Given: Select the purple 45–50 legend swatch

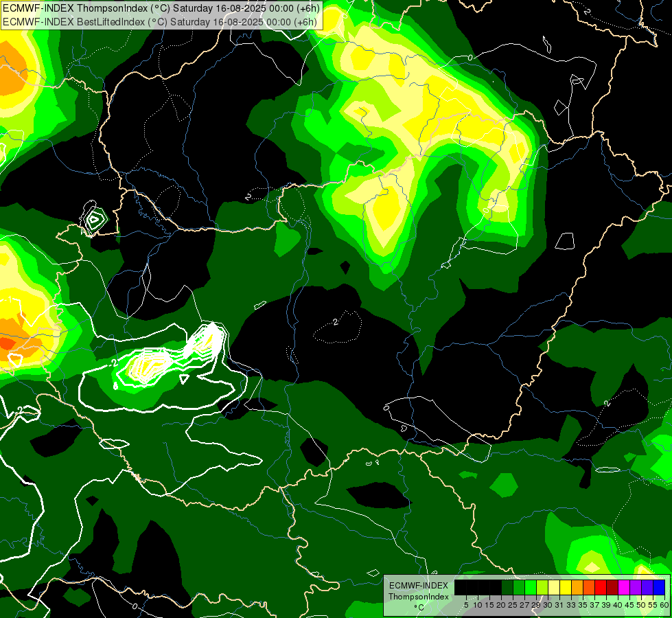Looking at the screenshot, I should click(636, 587).
